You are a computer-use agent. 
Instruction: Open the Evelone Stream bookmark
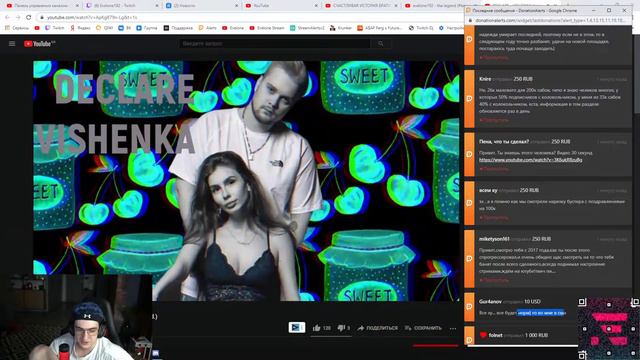coord(267,28)
